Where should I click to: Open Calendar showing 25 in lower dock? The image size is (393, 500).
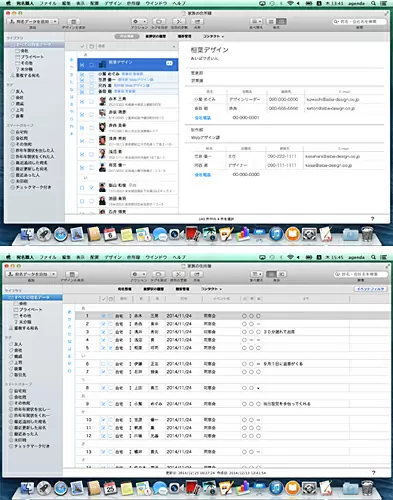110,489
